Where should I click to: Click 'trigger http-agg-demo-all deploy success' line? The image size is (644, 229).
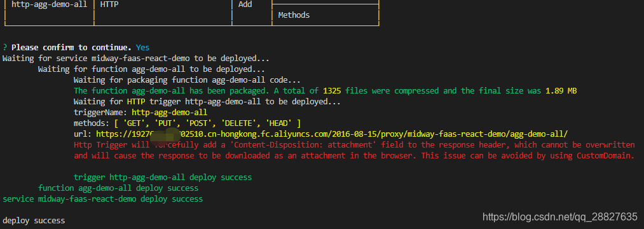[163, 177]
